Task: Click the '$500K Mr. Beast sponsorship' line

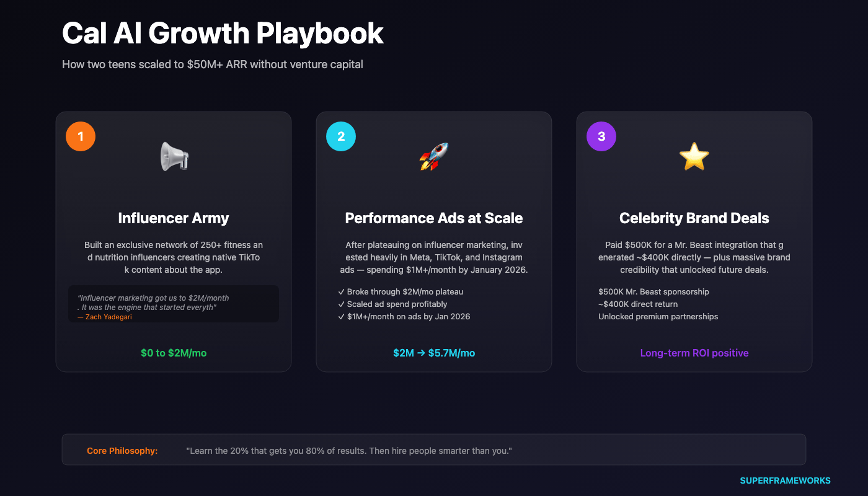Action: pyautogui.click(x=653, y=291)
